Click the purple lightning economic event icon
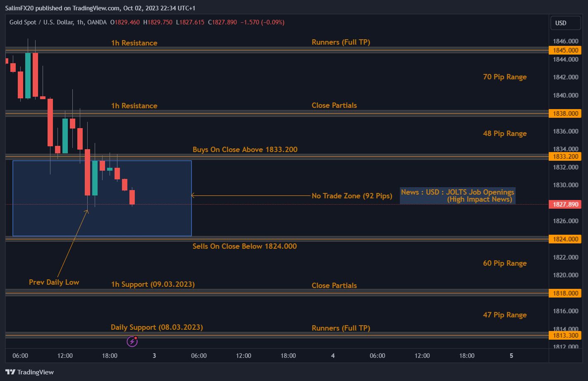Screen dimensions: 588x381 click(132, 341)
